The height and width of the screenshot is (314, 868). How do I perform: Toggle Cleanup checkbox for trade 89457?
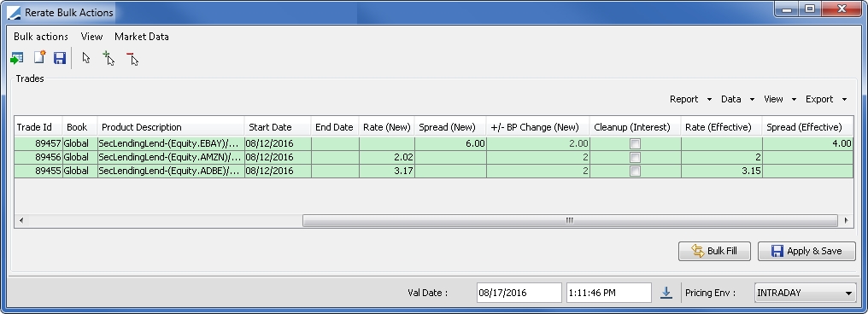(x=635, y=143)
